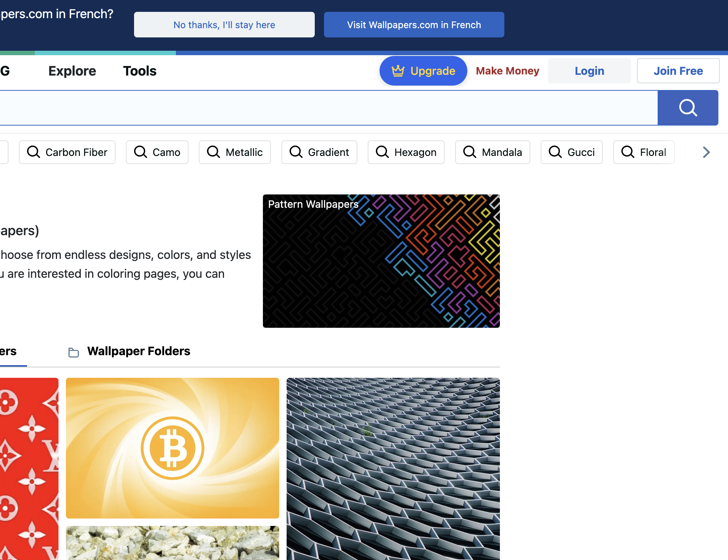Screen dimensions: 728x560
Task: Open the Make Money link
Action: [x=507, y=71]
